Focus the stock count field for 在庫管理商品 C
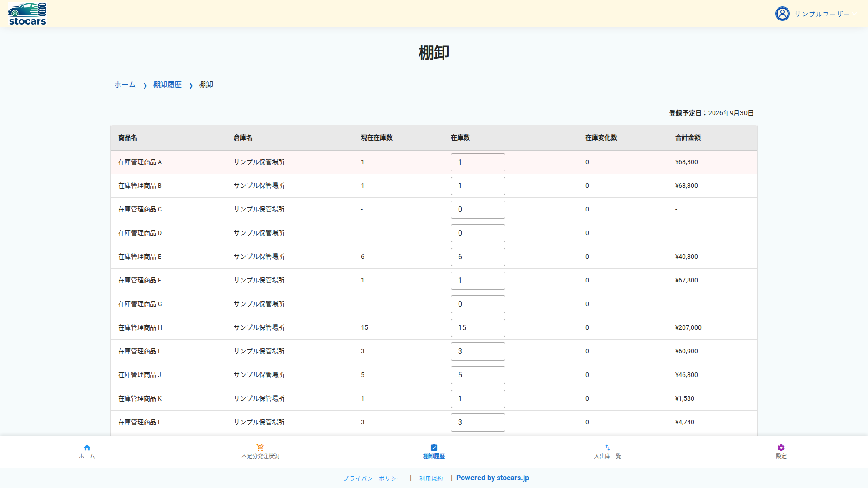This screenshot has height=488, width=868. click(478, 210)
